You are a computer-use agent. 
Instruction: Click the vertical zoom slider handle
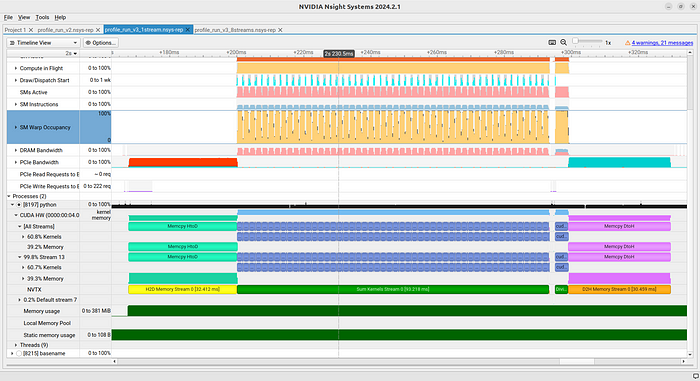(575, 41)
